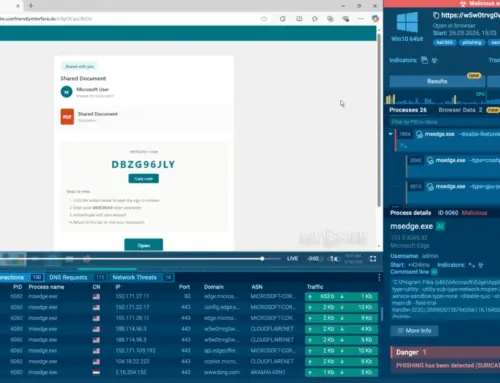Click the command line text block
Screen dimensions: 500x383
pyautogui.click(x=446, y=299)
